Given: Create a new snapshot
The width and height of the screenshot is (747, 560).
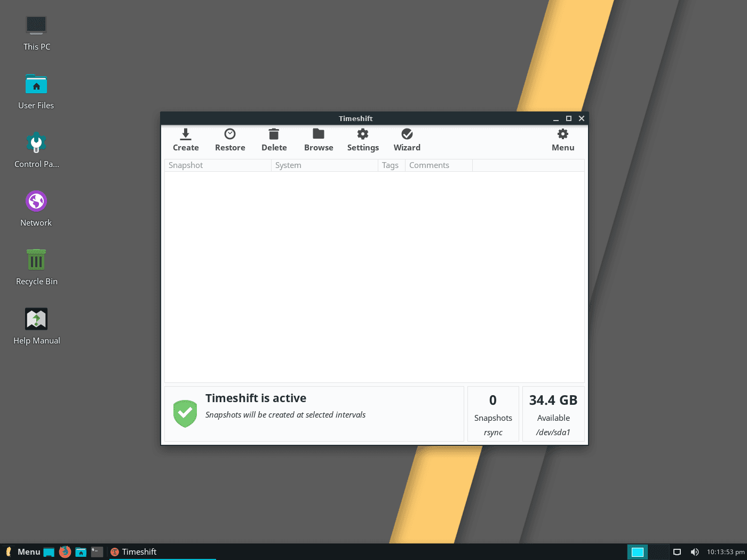Looking at the screenshot, I should pyautogui.click(x=185, y=140).
